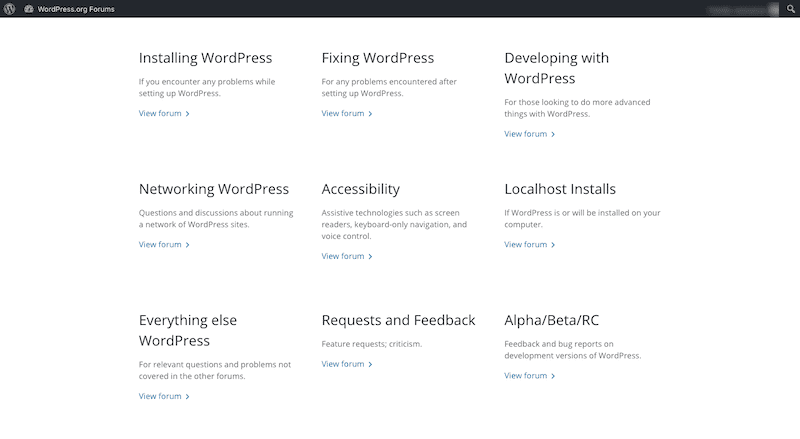Click the Accessibility forum heading
The width and height of the screenshot is (800, 439).
pos(360,189)
